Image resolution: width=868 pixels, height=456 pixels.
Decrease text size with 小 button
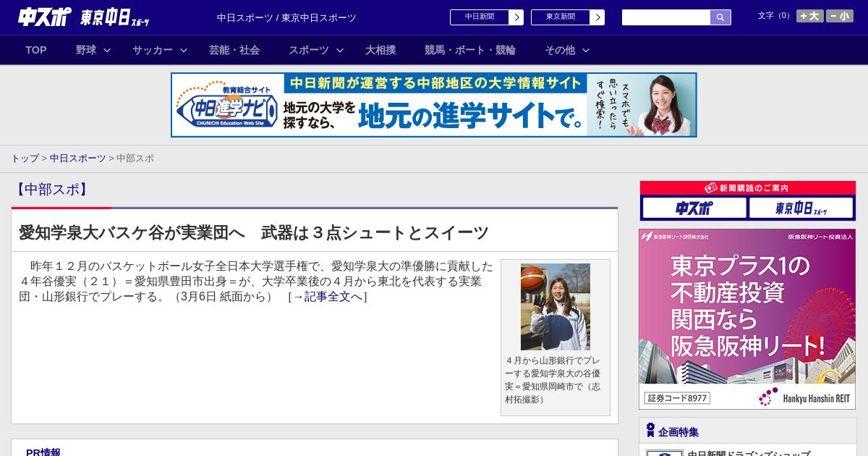(x=840, y=16)
